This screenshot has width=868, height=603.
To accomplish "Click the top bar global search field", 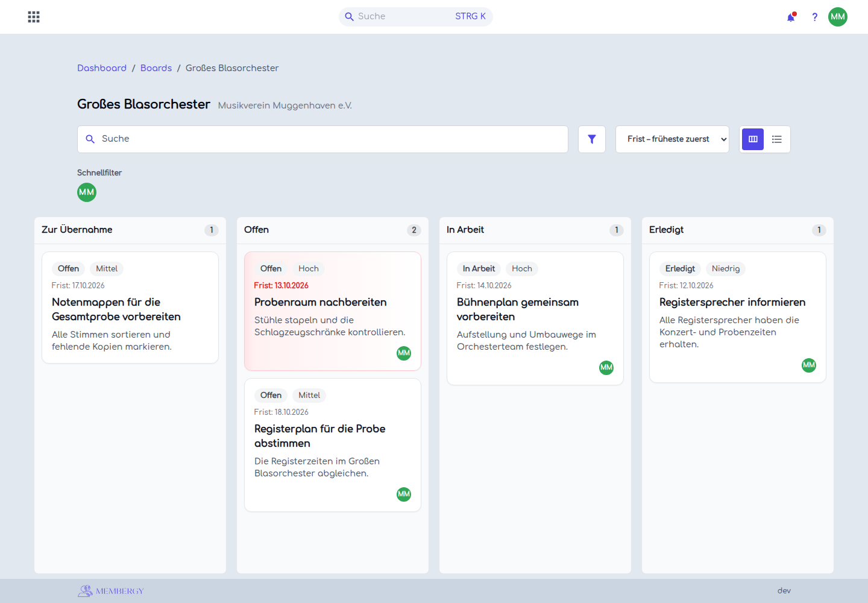I will (416, 17).
